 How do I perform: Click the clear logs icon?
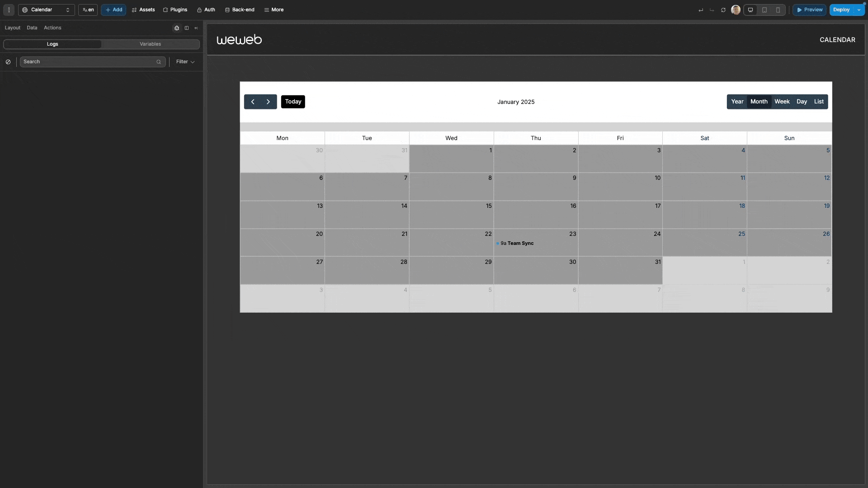[x=8, y=62]
